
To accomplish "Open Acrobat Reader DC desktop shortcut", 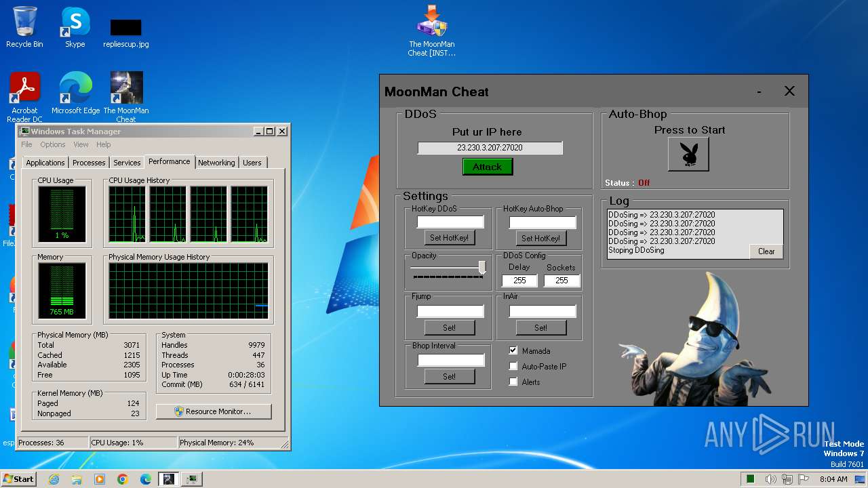I will [24, 97].
